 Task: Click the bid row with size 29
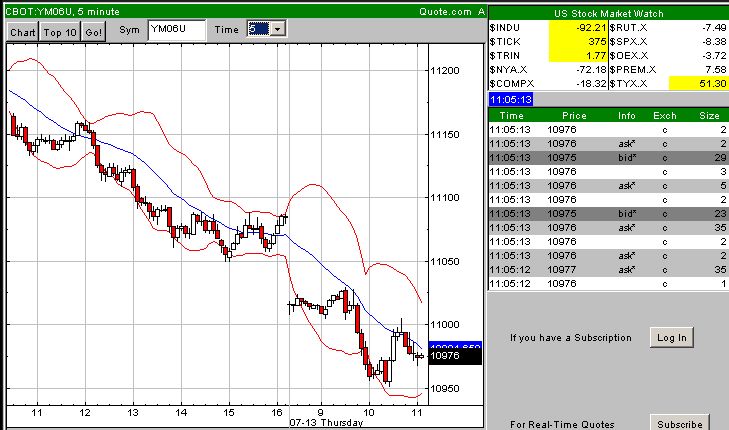tap(608, 158)
